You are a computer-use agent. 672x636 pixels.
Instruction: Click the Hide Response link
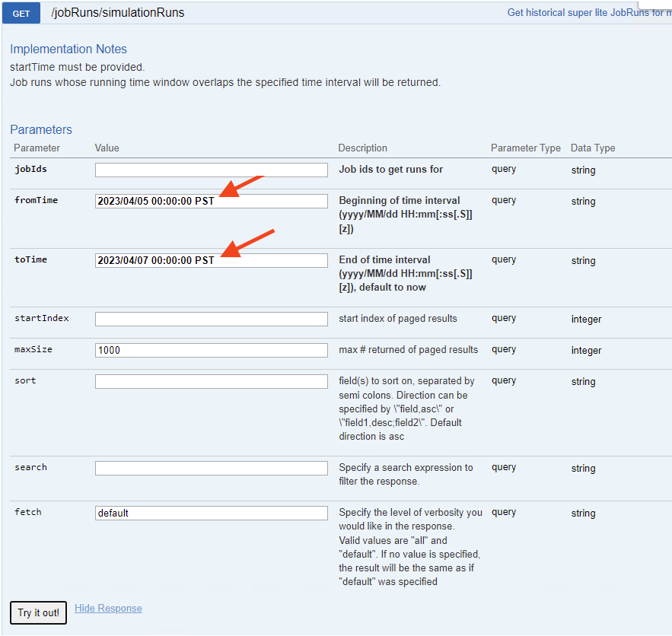click(108, 608)
